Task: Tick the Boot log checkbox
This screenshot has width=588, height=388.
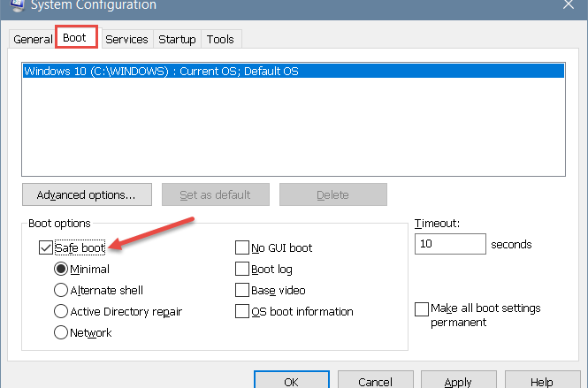Action: 242,270
